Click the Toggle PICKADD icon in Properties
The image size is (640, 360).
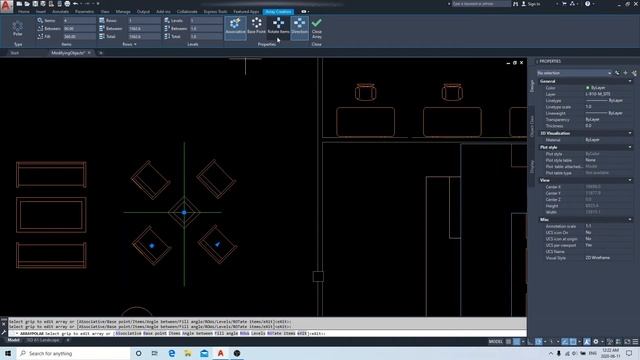coord(617,73)
